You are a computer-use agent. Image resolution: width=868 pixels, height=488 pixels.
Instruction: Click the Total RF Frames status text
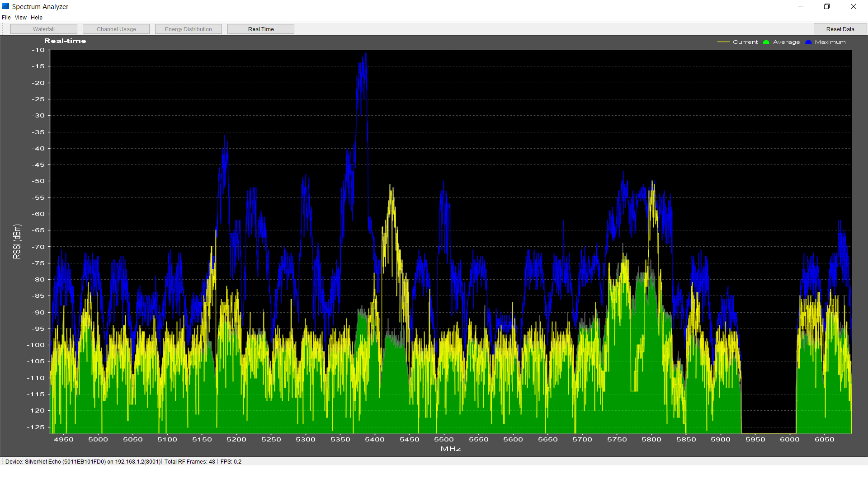pyautogui.click(x=190, y=461)
